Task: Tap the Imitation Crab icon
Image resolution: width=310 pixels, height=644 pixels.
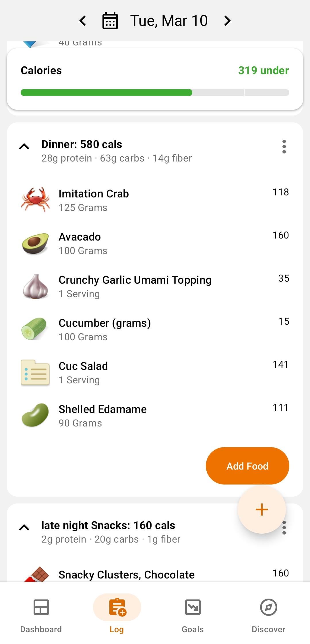Action: point(35,200)
